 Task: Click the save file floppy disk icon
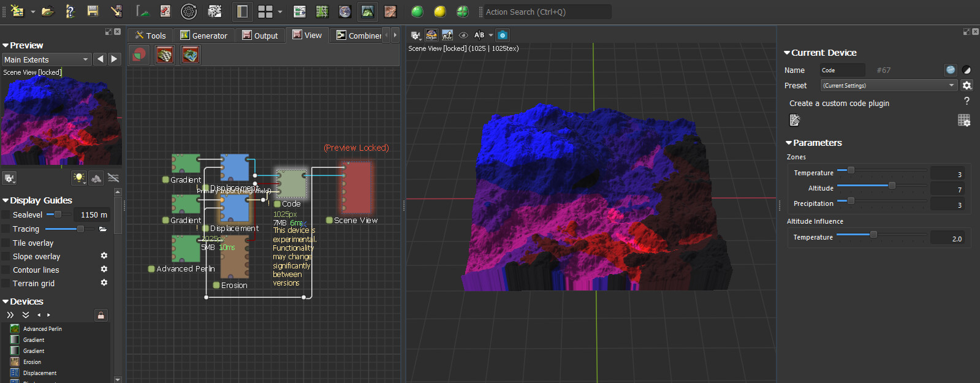click(x=93, y=11)
